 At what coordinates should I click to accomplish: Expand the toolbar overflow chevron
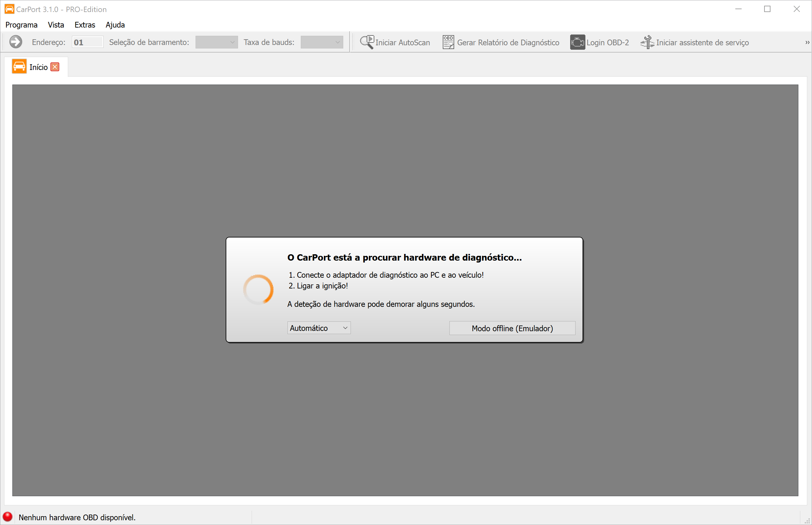807,42
